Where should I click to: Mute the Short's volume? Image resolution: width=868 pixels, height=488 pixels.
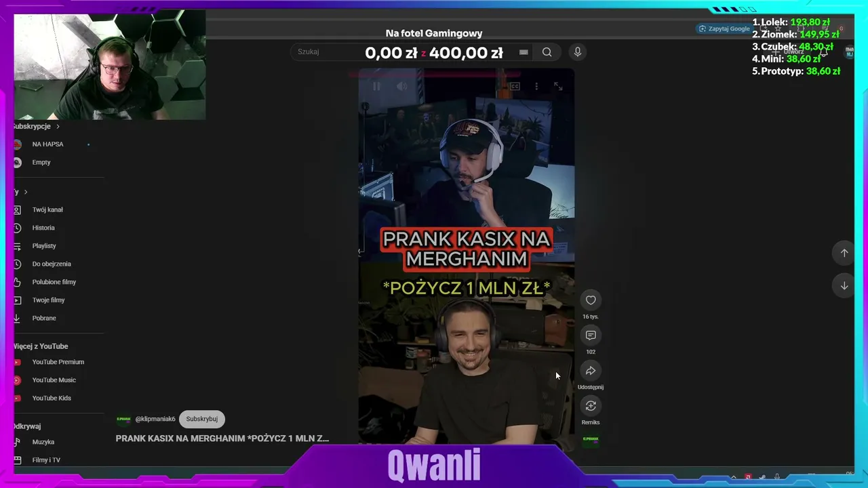[402, 86]
